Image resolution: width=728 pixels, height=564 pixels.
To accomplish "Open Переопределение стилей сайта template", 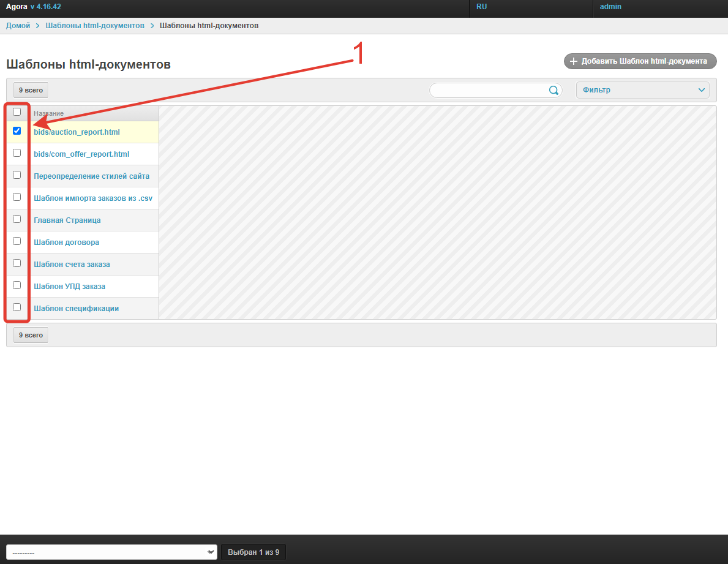I will click(x=91, y=176).
